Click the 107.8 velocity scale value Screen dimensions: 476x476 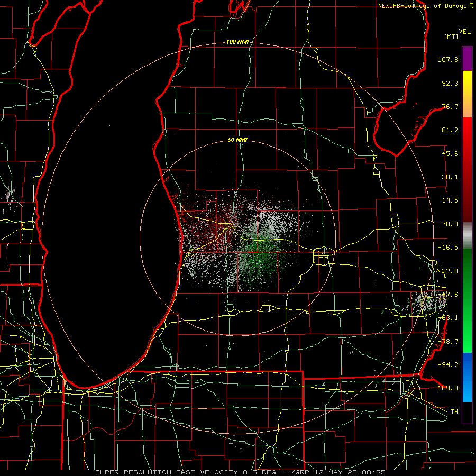448,59
